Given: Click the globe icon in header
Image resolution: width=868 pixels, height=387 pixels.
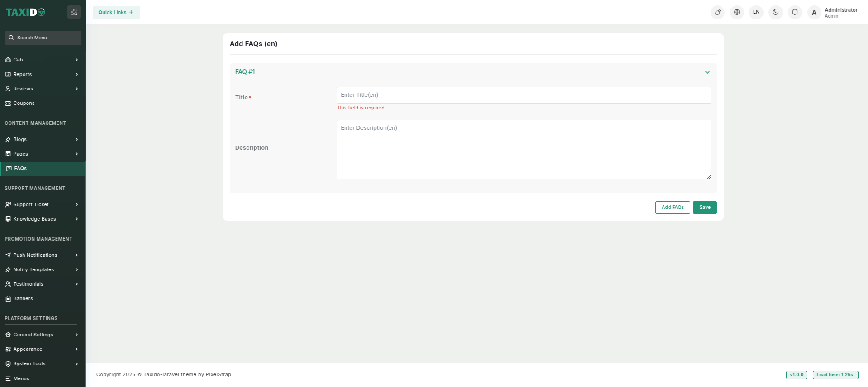Looking at the screenshot, I should point(737,12).
